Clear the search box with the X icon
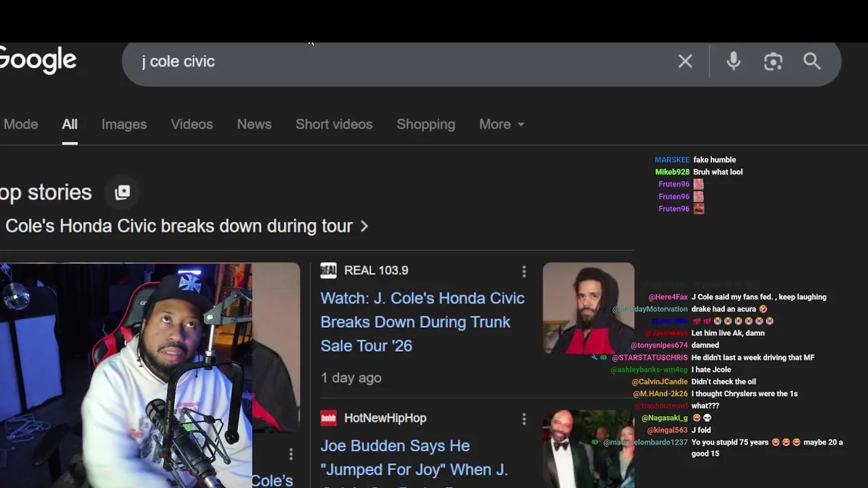 685,62
